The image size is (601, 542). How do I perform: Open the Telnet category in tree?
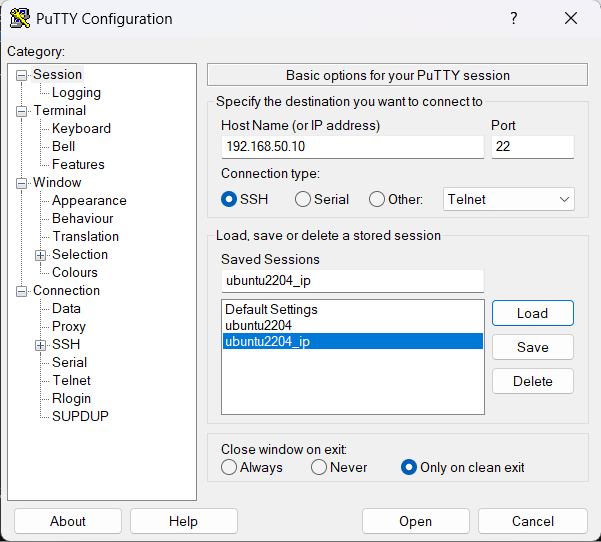pos(71,381)
